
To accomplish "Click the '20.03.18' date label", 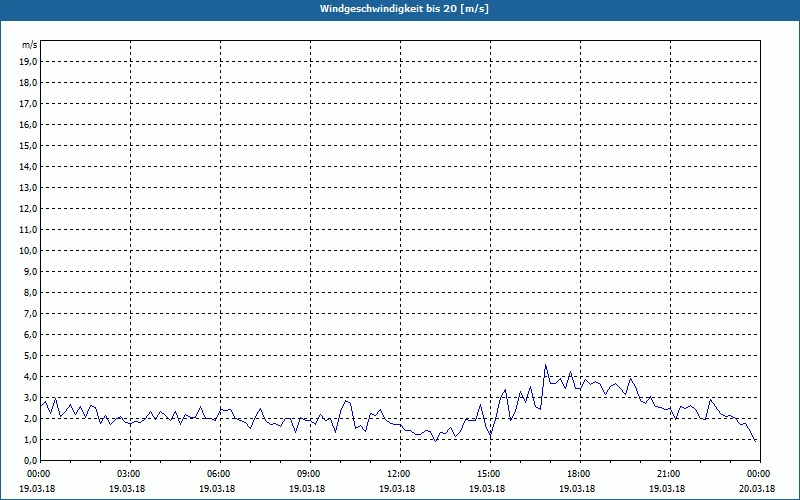I will click(x=757, y=488).
